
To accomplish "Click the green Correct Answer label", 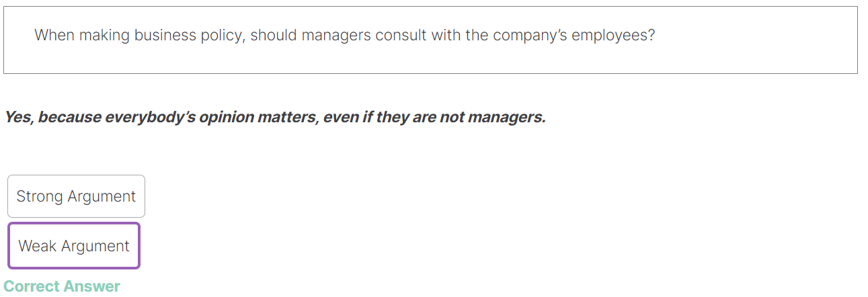I will click(x=62, y=286).
